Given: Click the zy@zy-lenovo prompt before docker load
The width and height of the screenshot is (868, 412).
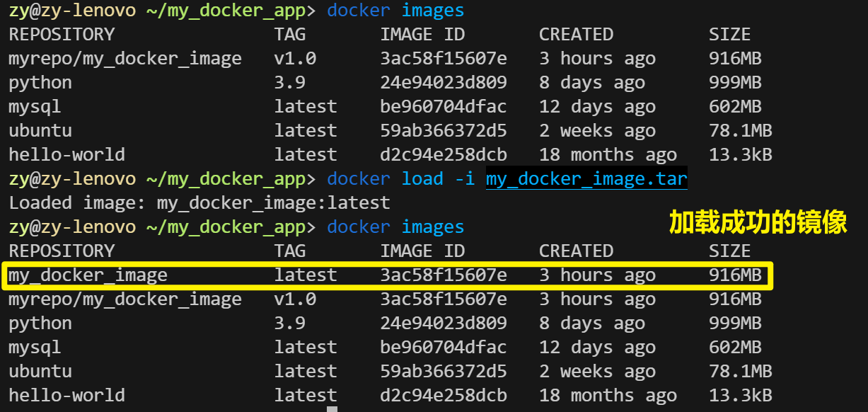Looking at the screenshot, I should [x=72, y=179].
